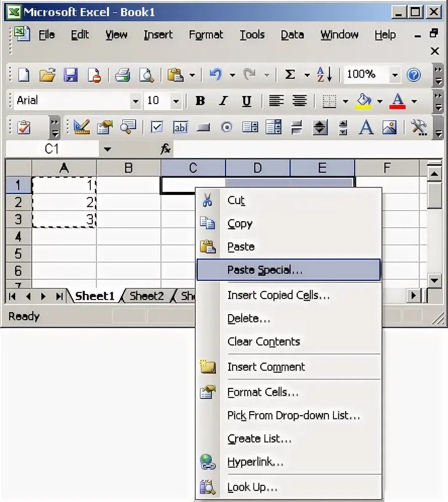Click the Permission restricted document icon
The width and height of the screenshot is (448, 502).
point(94,75)
